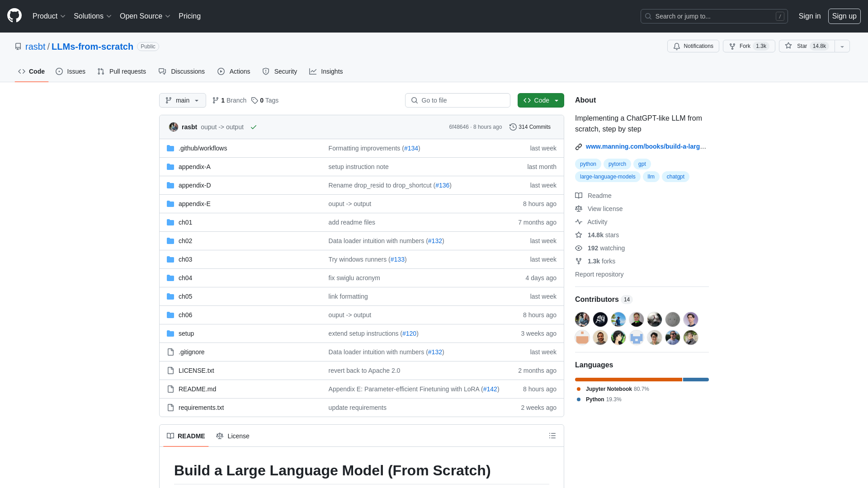Click the Sign up button
This screenshot has height=488, width=868.
[844, 16]
